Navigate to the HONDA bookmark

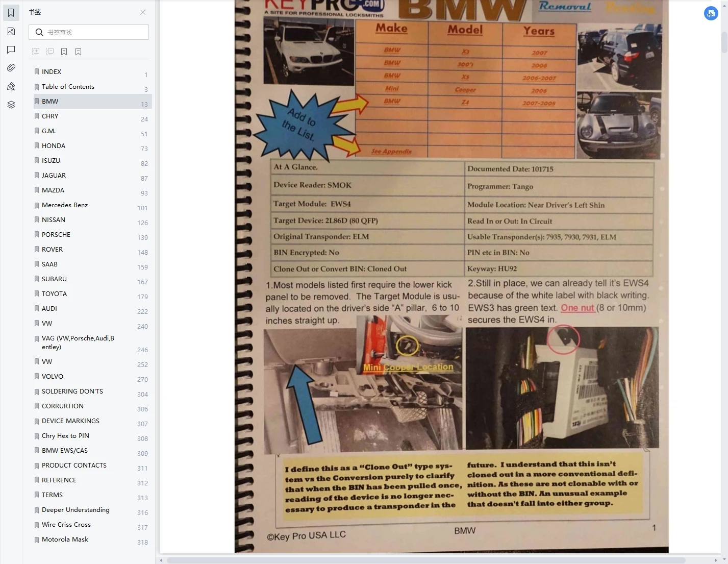click(x=92, y=146)
